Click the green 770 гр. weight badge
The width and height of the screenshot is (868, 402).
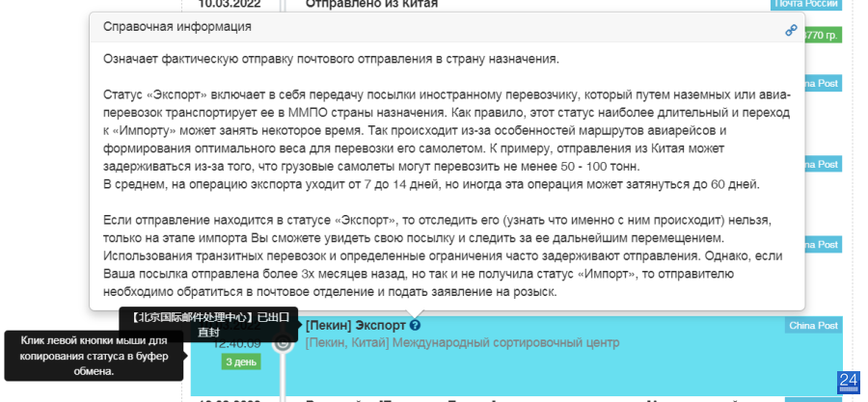point(824,36)
